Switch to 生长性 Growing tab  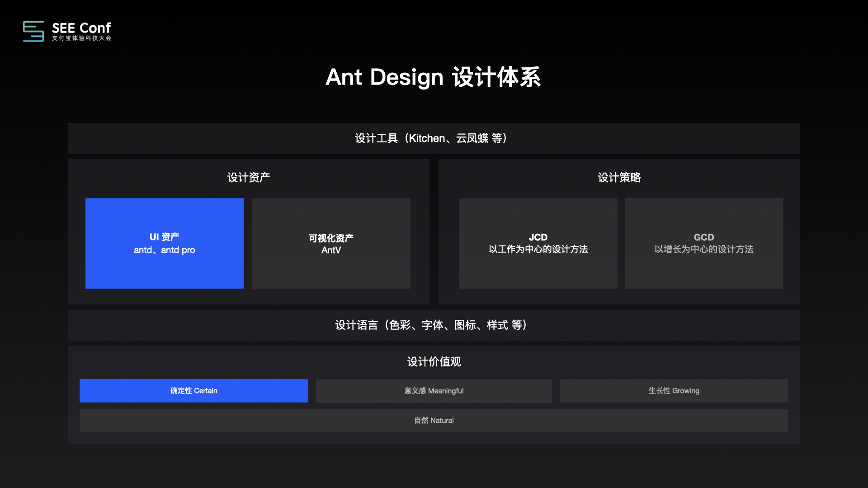pos(674,391)
